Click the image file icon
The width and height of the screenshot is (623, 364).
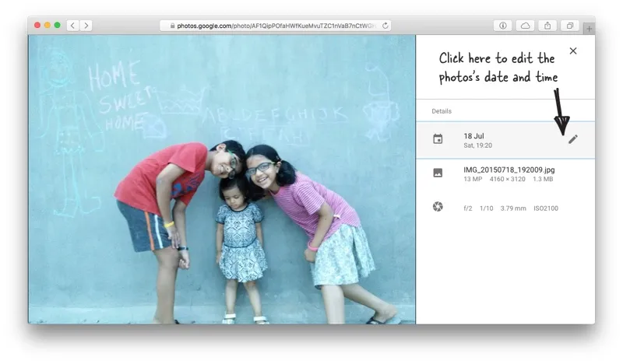(438, 173)
